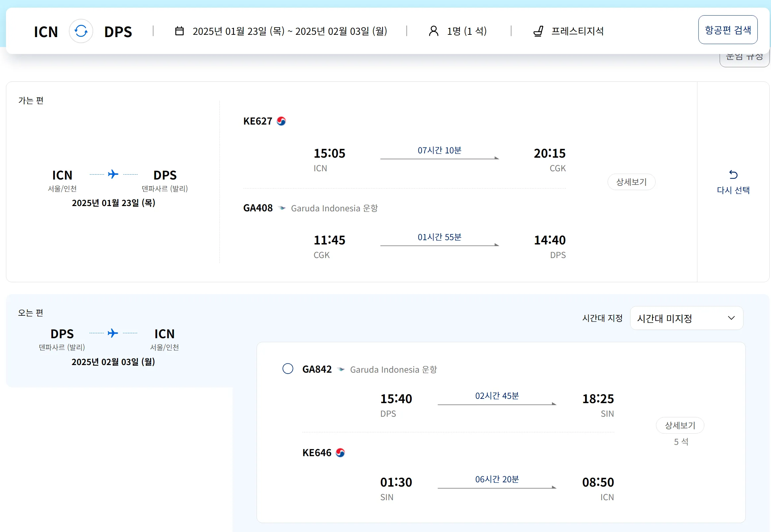Click the swap origin-destination circular arrows icon

[x=81, y=31]
